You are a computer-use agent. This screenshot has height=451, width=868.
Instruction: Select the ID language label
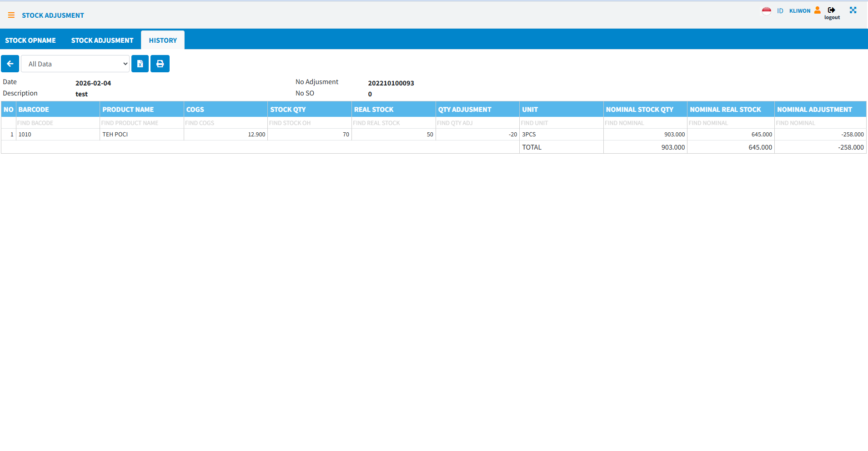[780, 11]
